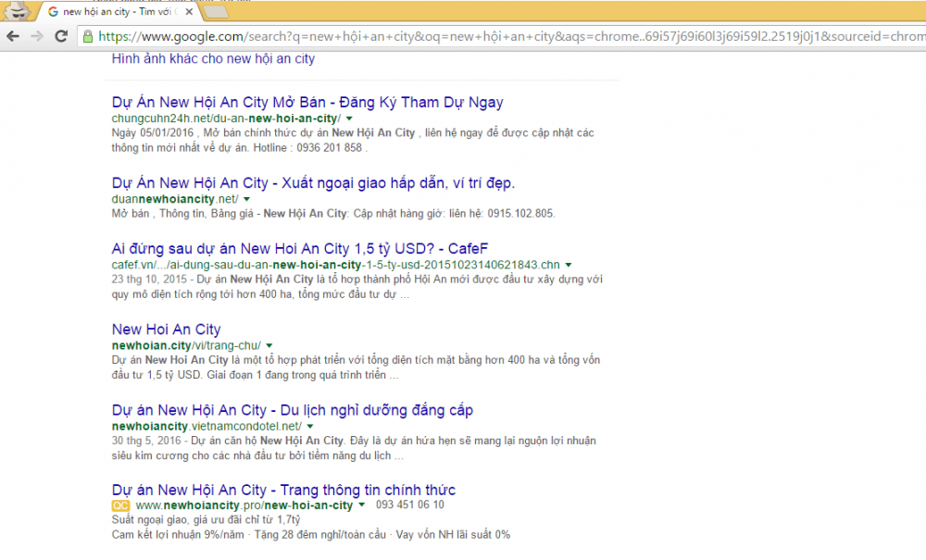Open 'Dự Án New Hội An City Mở Bán' result

point(307,102)
